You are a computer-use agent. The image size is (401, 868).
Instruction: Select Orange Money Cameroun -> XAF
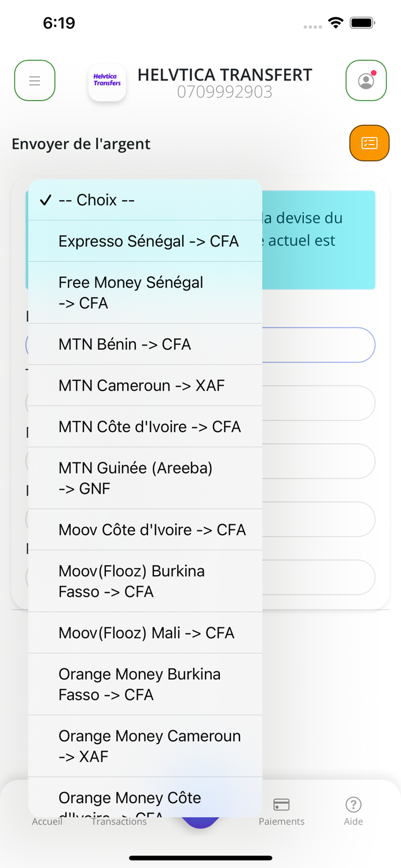(x=145, y=746)
